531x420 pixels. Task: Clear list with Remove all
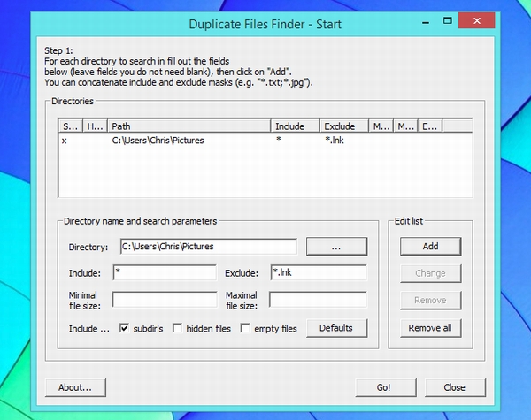tap(430, 328)
